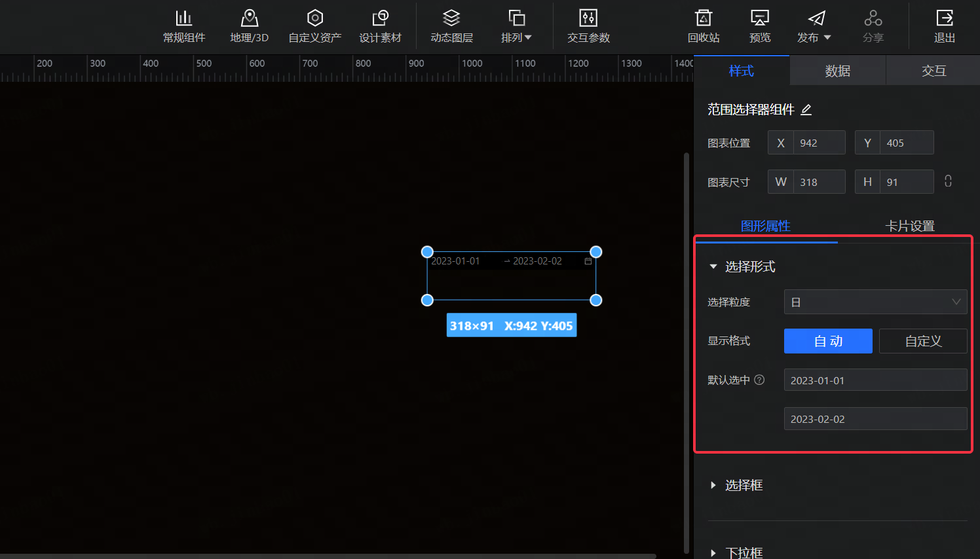Screen dimensions: 980x559
Task: Click the 预览 preview icon
Action: (759, 26)
